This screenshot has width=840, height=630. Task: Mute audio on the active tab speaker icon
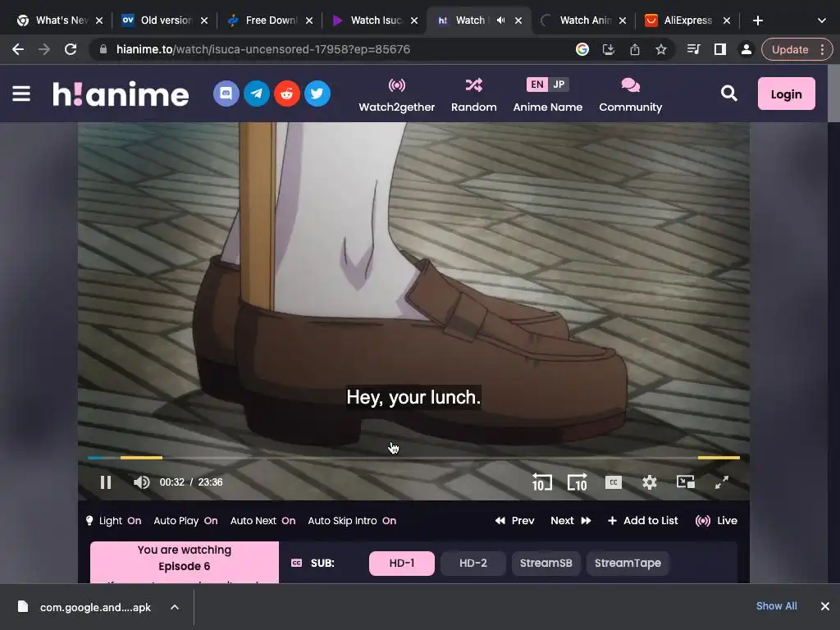(x=500, y=21)
